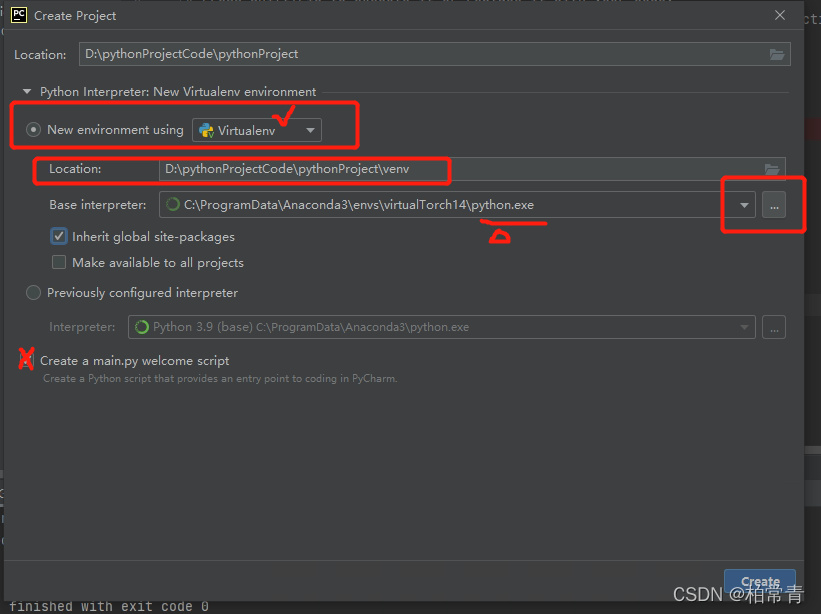The image size is (821, 614).
Task: Click 'finished with exit code 0' console text
Action: click(109, 607)
